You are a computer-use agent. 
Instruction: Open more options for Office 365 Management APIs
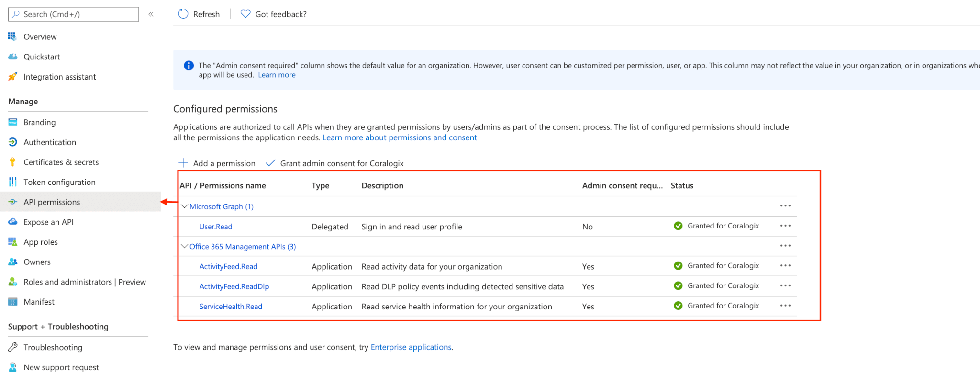tap(785, 246)
